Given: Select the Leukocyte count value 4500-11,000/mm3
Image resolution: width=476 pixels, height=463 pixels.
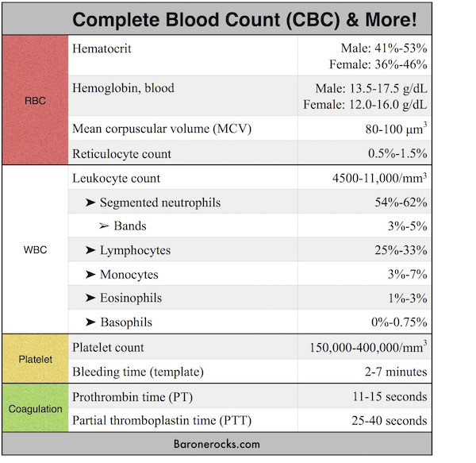Looking at the screenshot, I should pyautogui.click(x=379, y=178).
